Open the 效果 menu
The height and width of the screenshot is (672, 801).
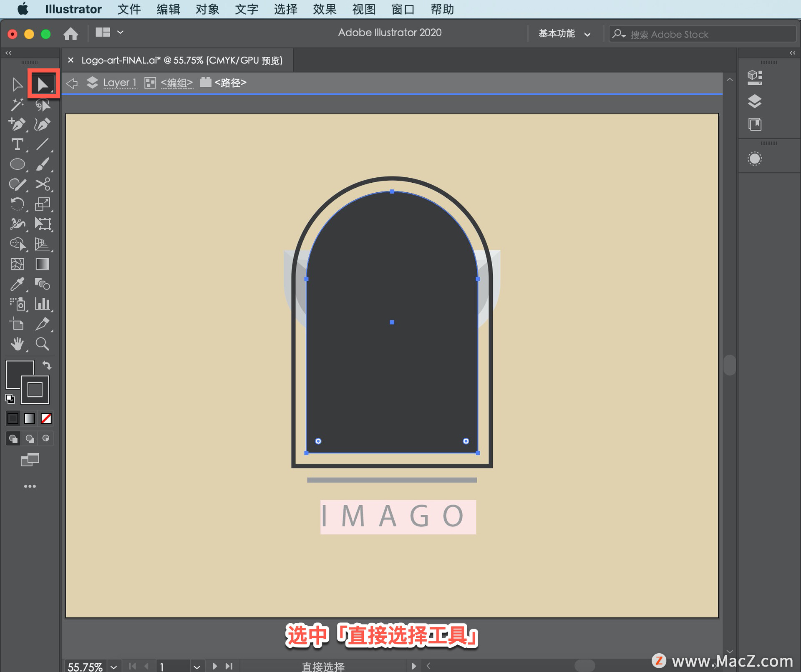[325, 9]
